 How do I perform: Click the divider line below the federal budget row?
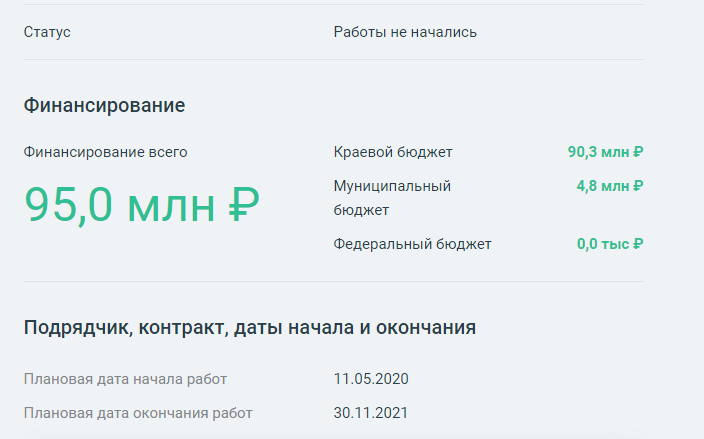pos(333,281)
